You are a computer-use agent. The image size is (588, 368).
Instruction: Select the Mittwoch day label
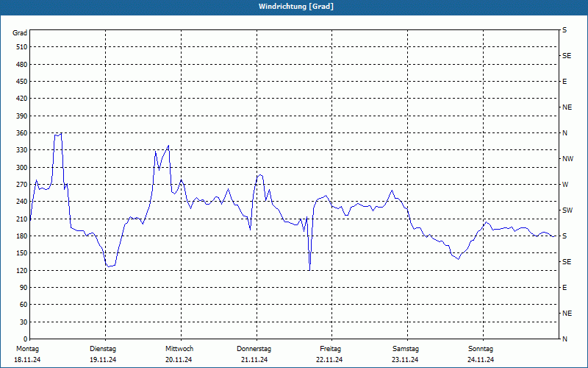[x=179, y=349]
